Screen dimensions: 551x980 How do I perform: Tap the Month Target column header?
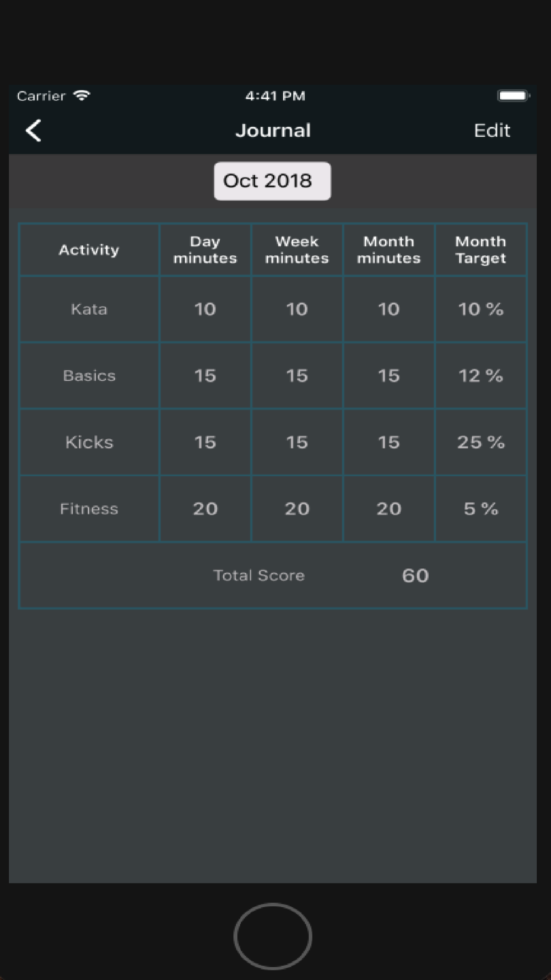(480, 250)
